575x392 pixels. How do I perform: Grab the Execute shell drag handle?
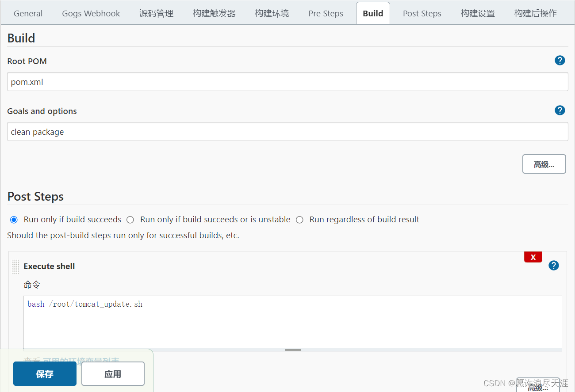pyautogui.click(x=15, y=266)
